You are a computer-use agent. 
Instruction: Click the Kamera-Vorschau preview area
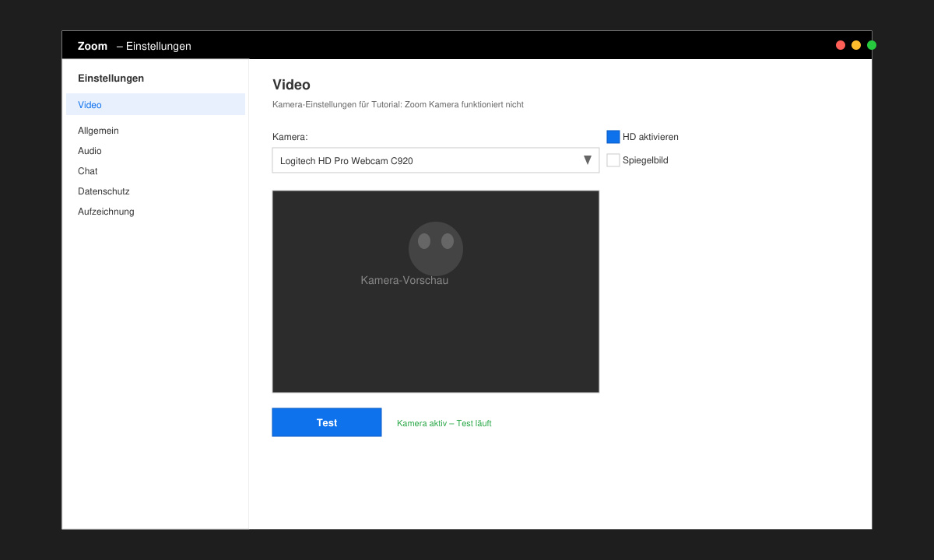[436, 292]
